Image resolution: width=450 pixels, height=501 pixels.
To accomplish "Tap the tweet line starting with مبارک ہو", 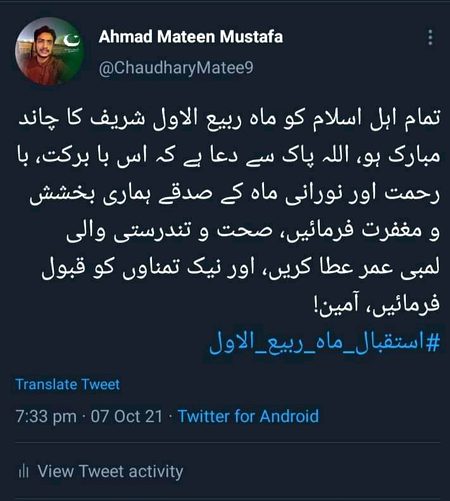I will coord(229,157).
